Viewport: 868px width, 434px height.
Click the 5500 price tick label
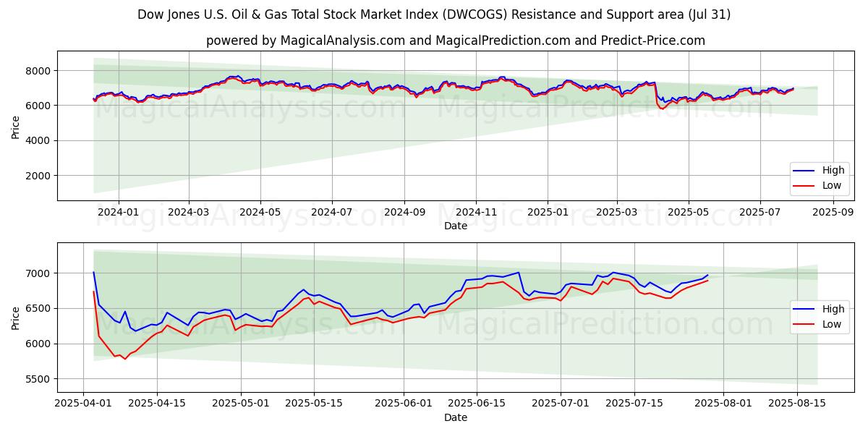tap(40, 379)
